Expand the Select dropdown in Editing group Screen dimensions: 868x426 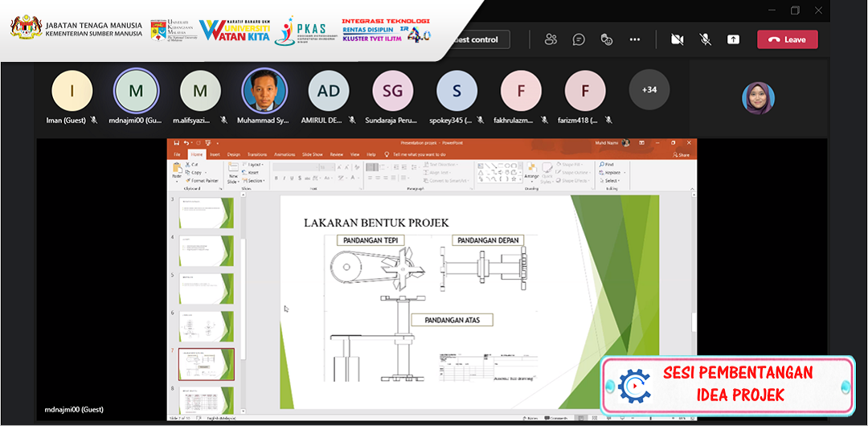pos(611,181)
